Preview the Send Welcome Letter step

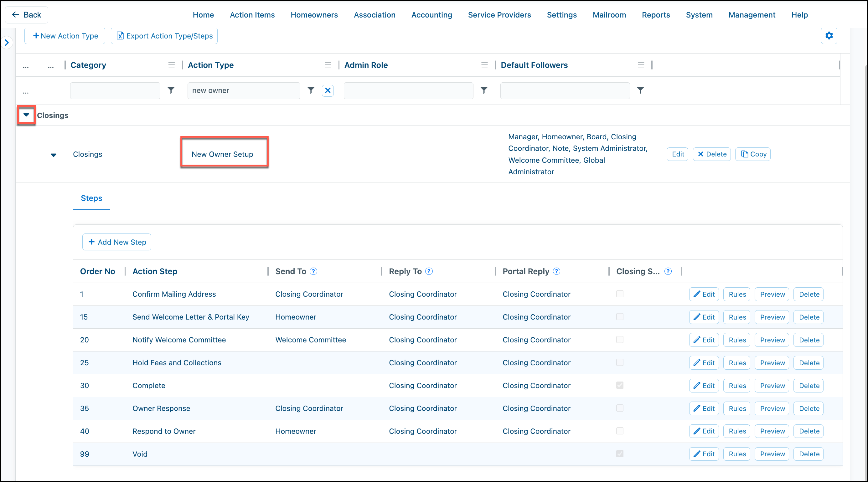pyautogui.click(x=772, y=317)
